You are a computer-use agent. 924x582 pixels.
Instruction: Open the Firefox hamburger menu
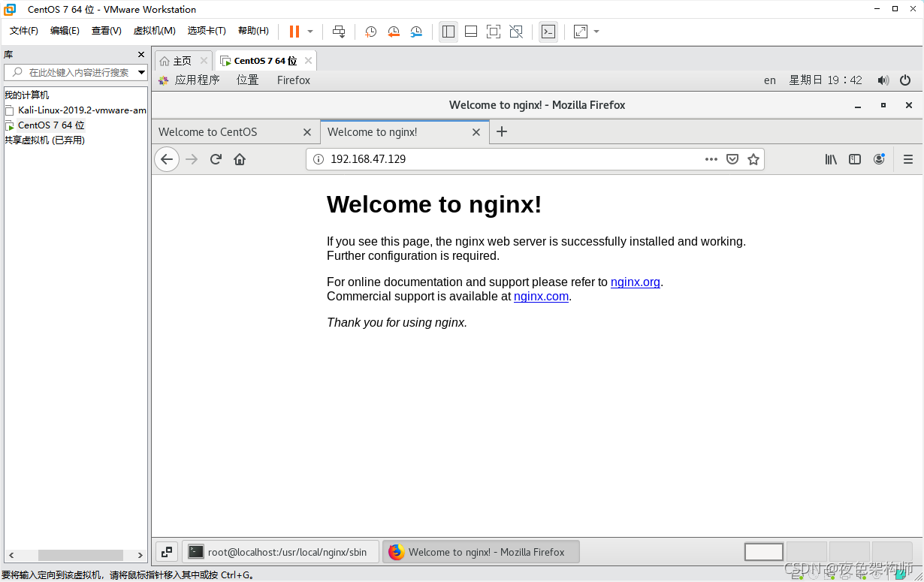pos(908,159)
